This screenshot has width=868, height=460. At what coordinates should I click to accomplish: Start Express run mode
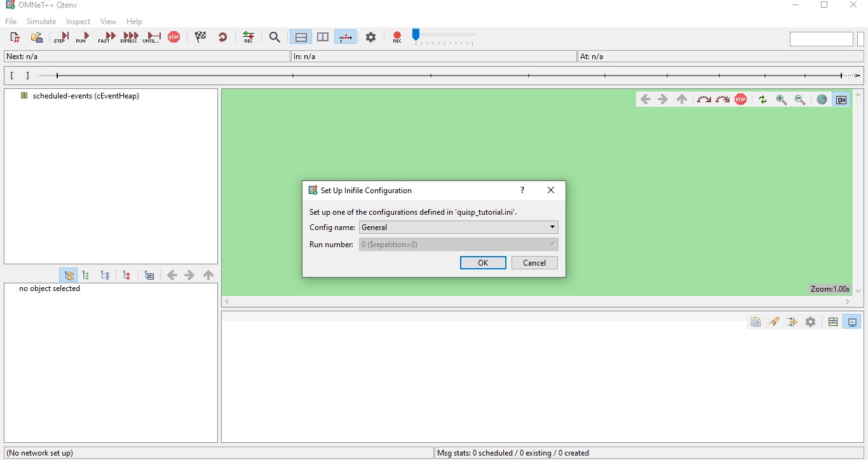click(129, 37)
